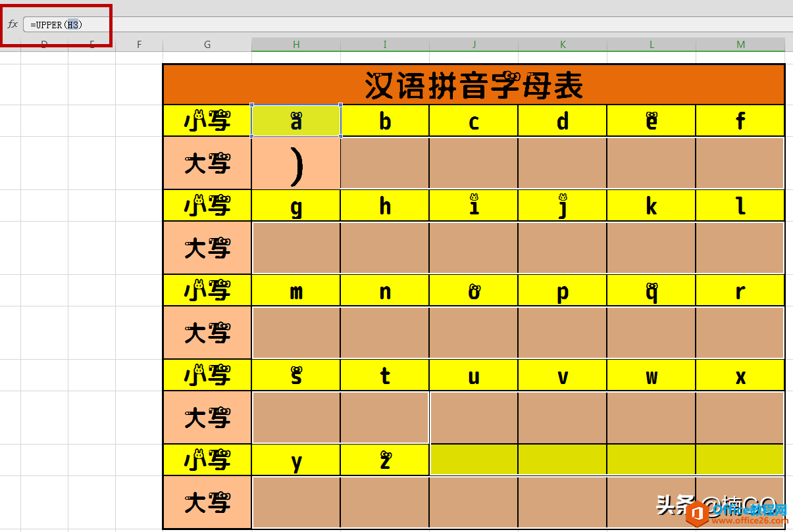Select column J header
This screenshot has width=793, height=532.
coord(474,44)
